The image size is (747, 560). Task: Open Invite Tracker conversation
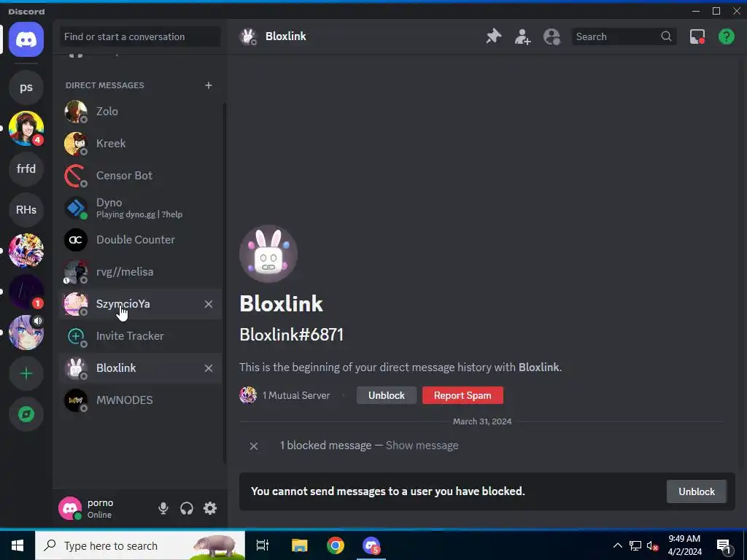(x=140, y=336)
